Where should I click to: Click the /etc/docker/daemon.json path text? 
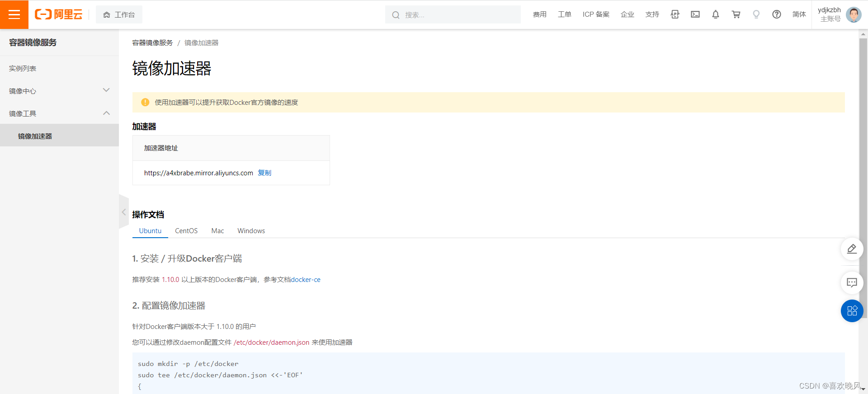click(271, 342)
